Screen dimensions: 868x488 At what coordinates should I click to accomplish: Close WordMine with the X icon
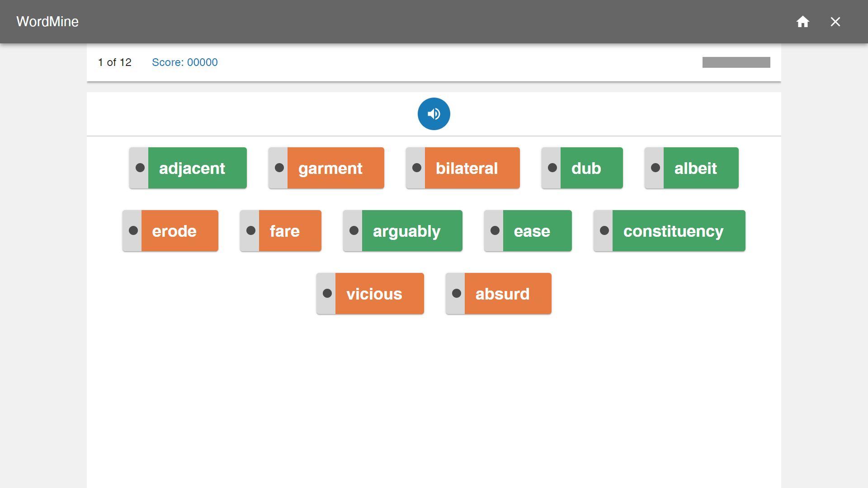tap(835, 22)
